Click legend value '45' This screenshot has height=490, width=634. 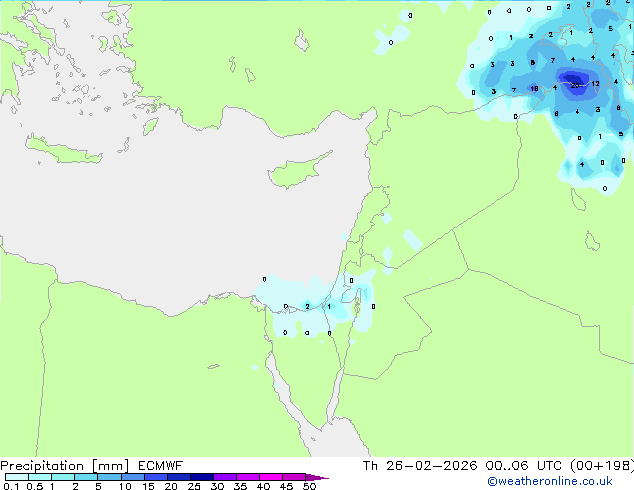[286, 486]
